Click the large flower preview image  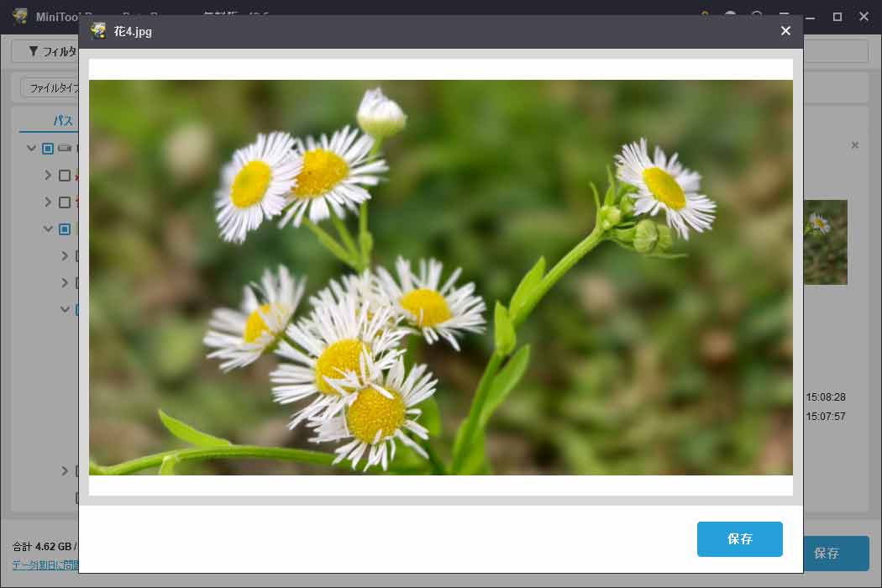[440, 277]
